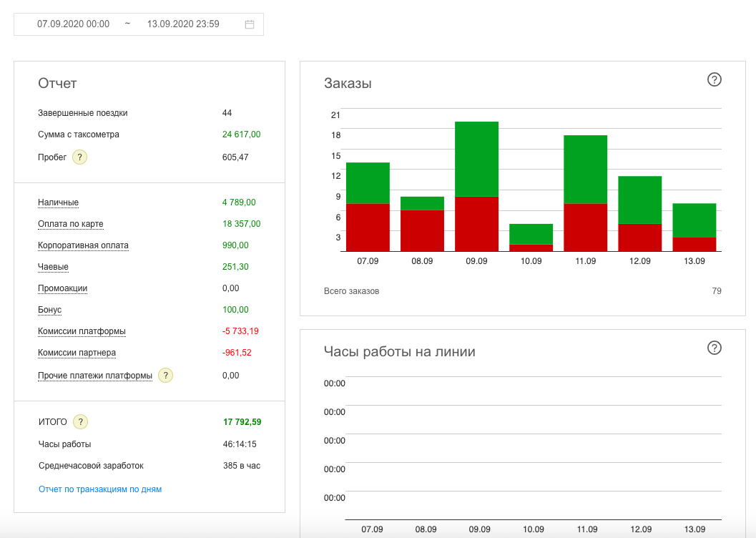Click Сумма с таксометра value 24 617,00
The image size is (756, 538).
tap(241, 134)
